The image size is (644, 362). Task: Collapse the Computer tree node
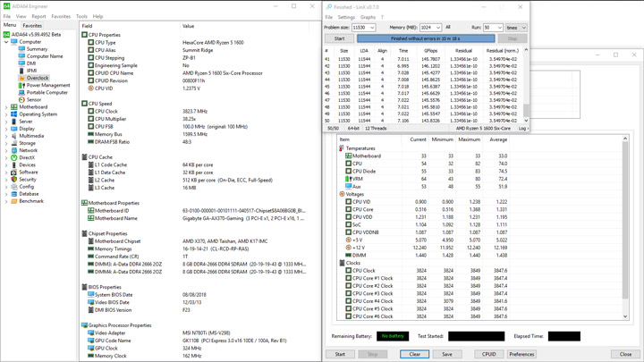pyautogui.click(x=6, y=42)
